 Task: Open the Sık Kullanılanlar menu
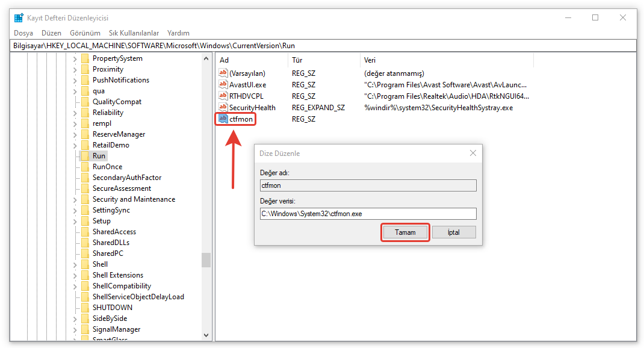(134, 33)
